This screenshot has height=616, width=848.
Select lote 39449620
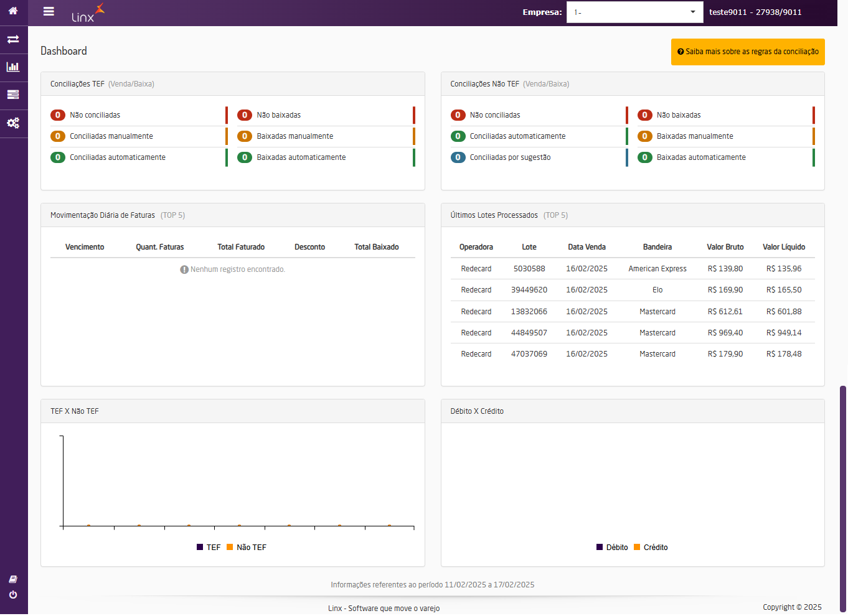click(529, 290)
